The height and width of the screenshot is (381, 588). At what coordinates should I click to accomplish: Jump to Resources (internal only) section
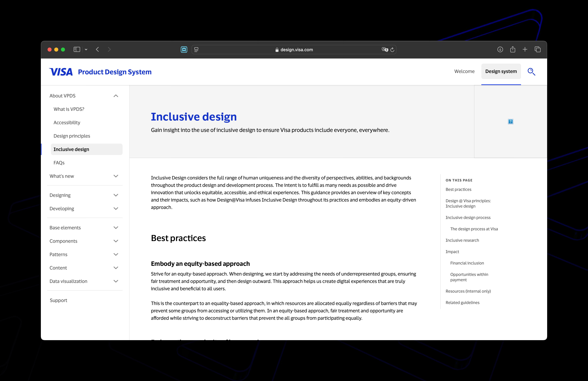click(468, 291)
